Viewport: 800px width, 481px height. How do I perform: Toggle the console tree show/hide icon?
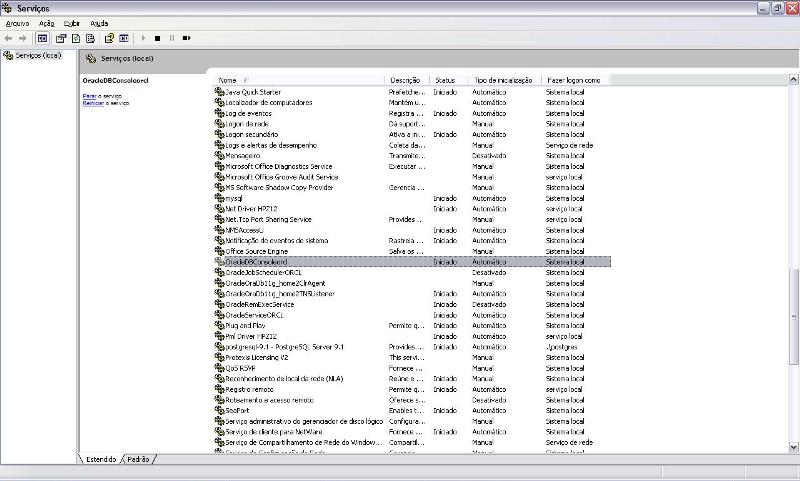[x=42, y=38]
